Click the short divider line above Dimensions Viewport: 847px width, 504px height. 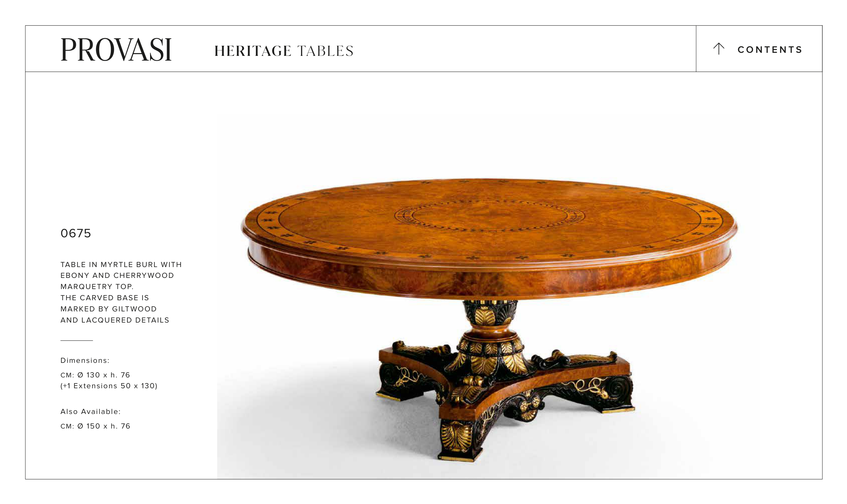[x=77, y=340]
